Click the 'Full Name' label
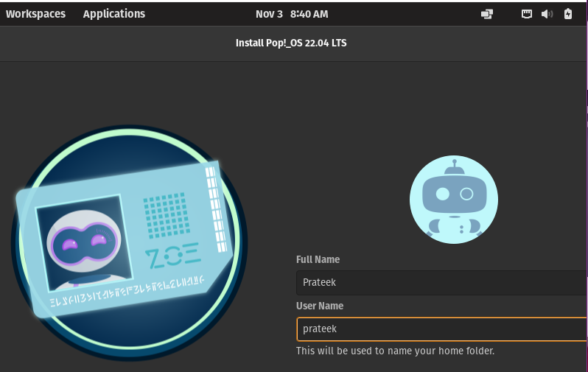588x372 pixels. pyautogui.click(x=318, y=259)
